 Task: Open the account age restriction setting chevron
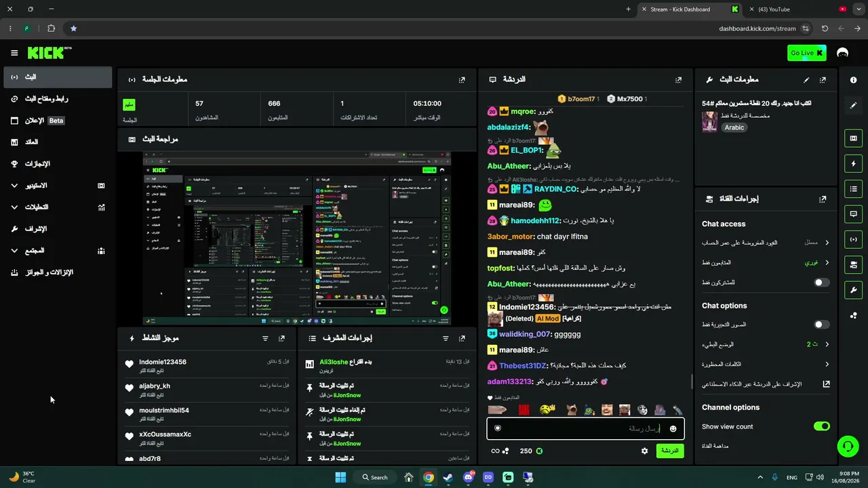[x=827, y=243]
